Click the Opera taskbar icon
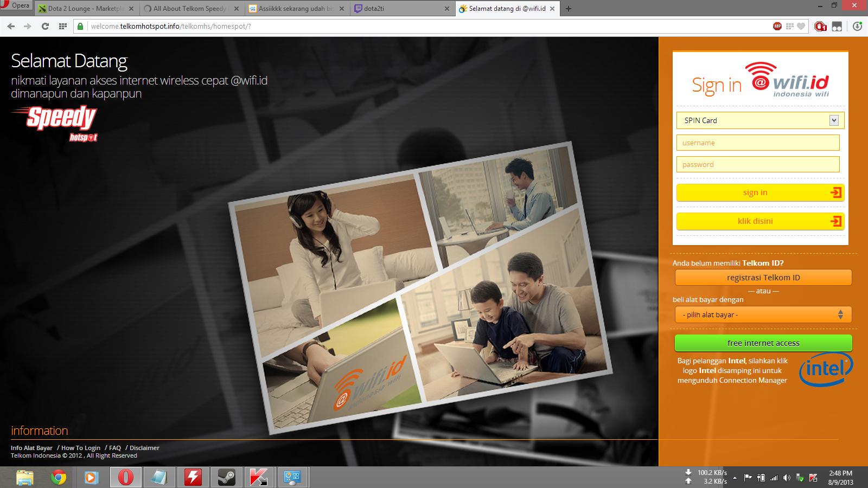The height and width of the screenshot is (488, 868). point(125,478)
